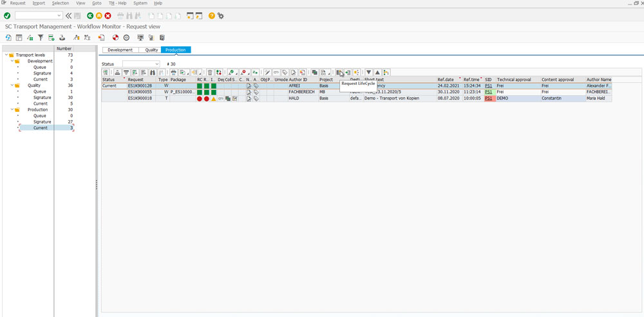
Task: Click the green Enter checkmark icon
Action: pos(7,15)
